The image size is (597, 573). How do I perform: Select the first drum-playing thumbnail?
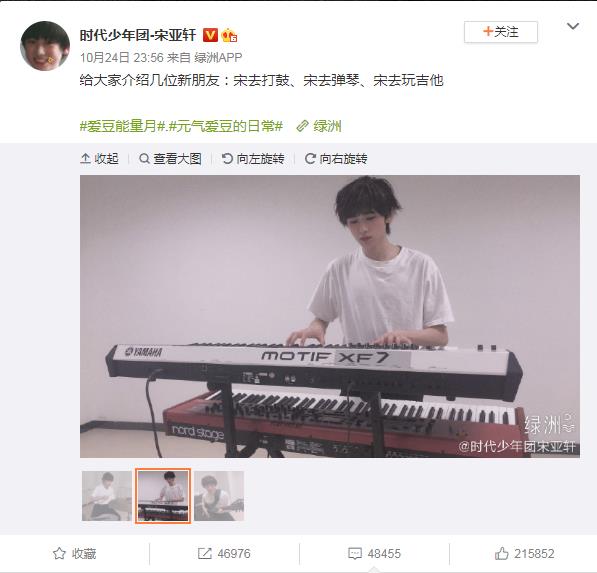tap(107, 496)
